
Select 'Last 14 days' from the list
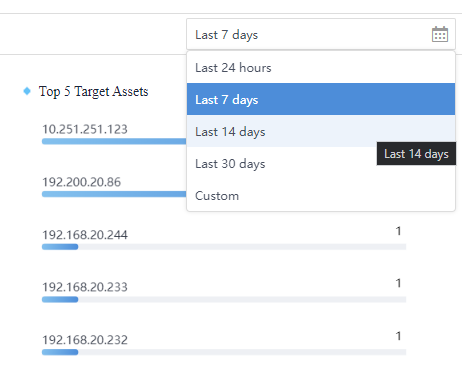coord(321,131)
